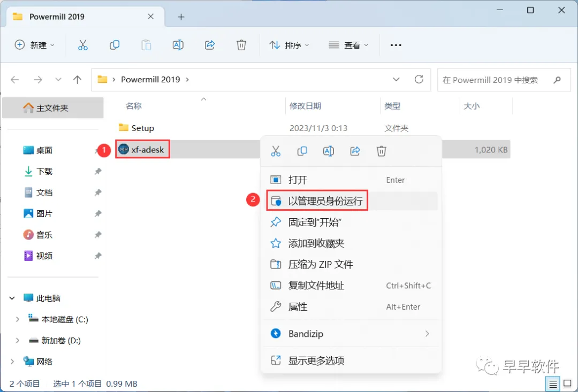
Task: Choose 添加到收藏夹 from context menu
Action: 351,243
